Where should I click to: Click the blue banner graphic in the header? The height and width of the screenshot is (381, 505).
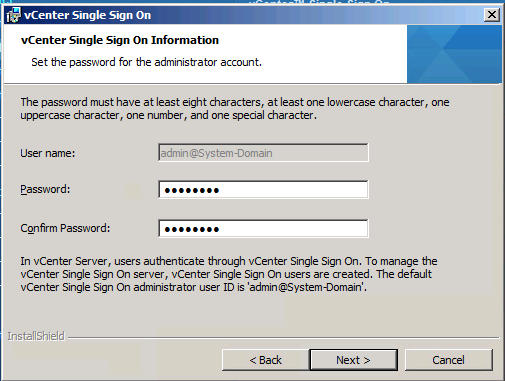coord(454,54)
